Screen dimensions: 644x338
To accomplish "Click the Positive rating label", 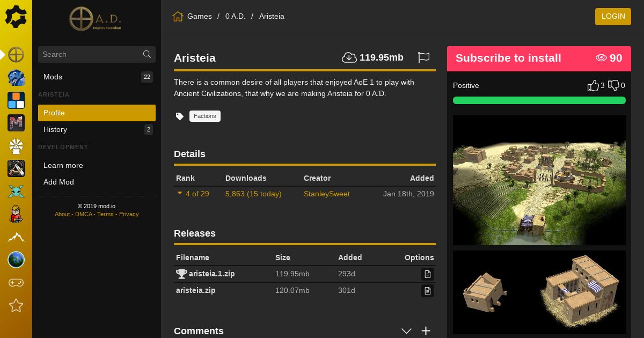I will tap(466, 85).
